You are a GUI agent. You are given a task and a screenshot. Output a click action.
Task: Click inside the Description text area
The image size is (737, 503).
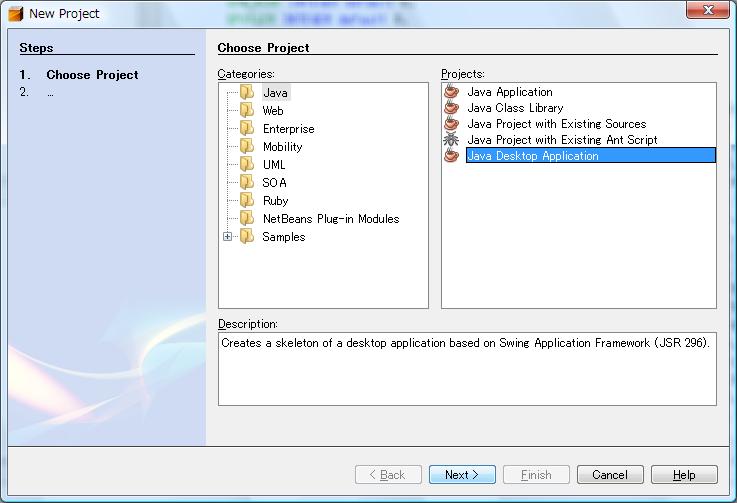click(x=467, y=369)
